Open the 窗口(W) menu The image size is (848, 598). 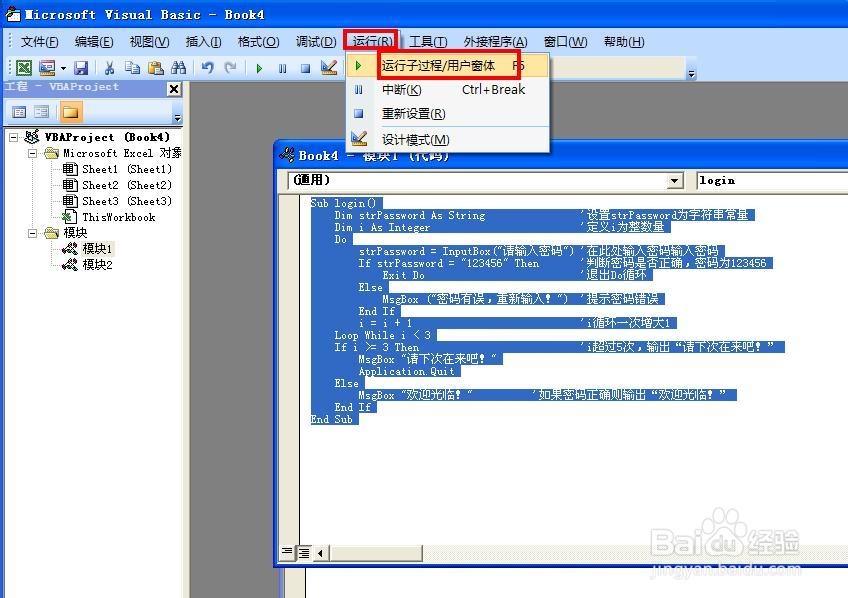[565, 42]
